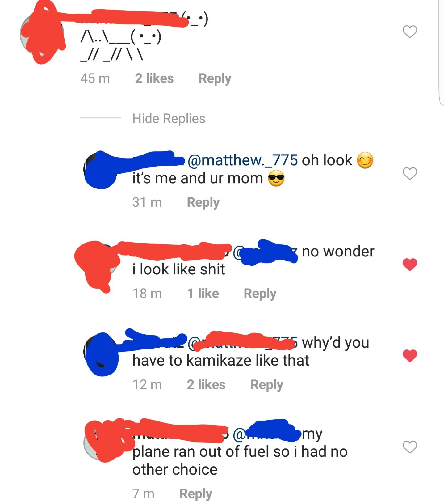The width and height of the screenshot is (444, 504).
Task: Collapse thread with Hide Replies
Action: (x=169, y=118)
